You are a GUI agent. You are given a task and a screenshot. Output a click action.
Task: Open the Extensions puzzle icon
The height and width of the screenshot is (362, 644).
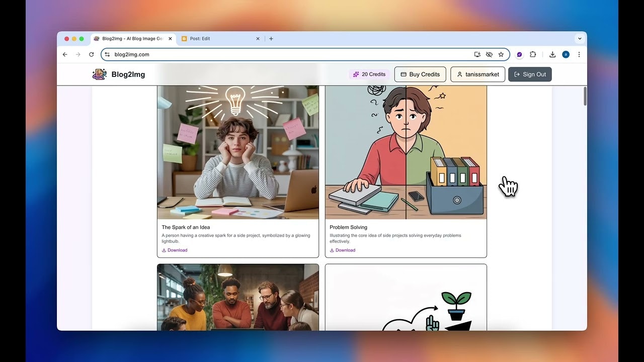coord(533,54)
